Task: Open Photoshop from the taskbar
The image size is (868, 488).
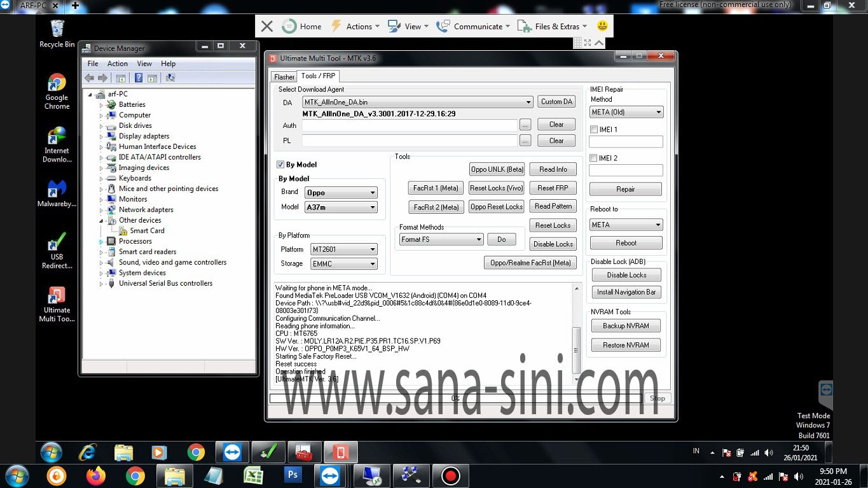Action: pos(293,475)
